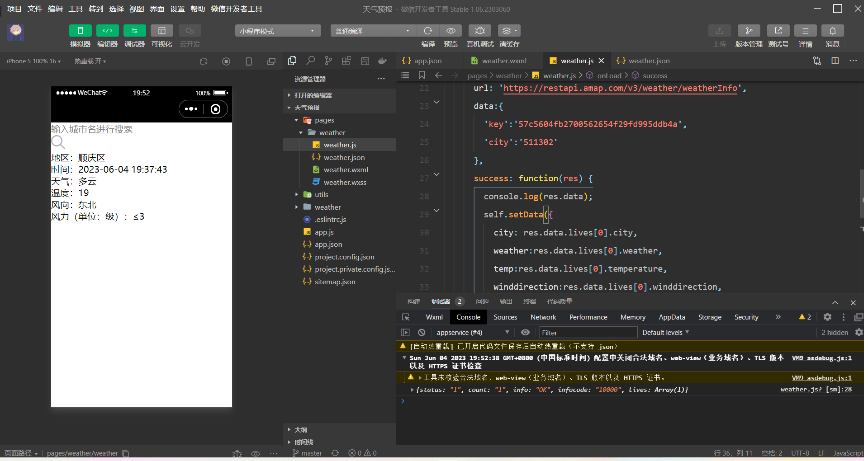Screen dimensions: 868x461
Task: Switch to the weather.json editor tab
Action: coord(649,61)
